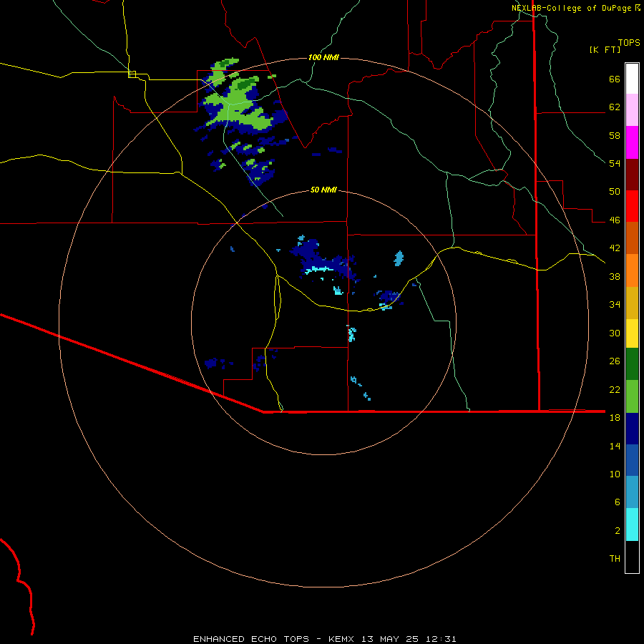Click the orange 38-42 K FT swatch
This screenshot has width=644, height=644.
pyautogui.click(x=632, y=270)
